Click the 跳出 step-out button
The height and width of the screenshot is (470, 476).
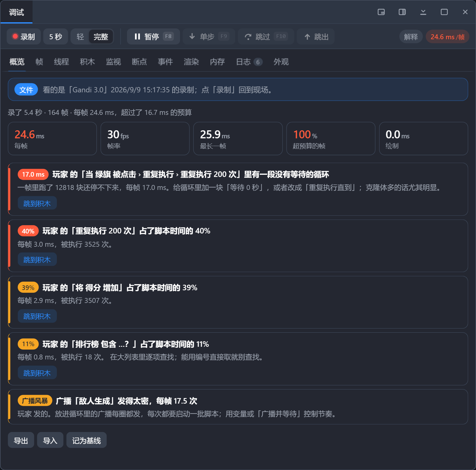click(316, 37)
